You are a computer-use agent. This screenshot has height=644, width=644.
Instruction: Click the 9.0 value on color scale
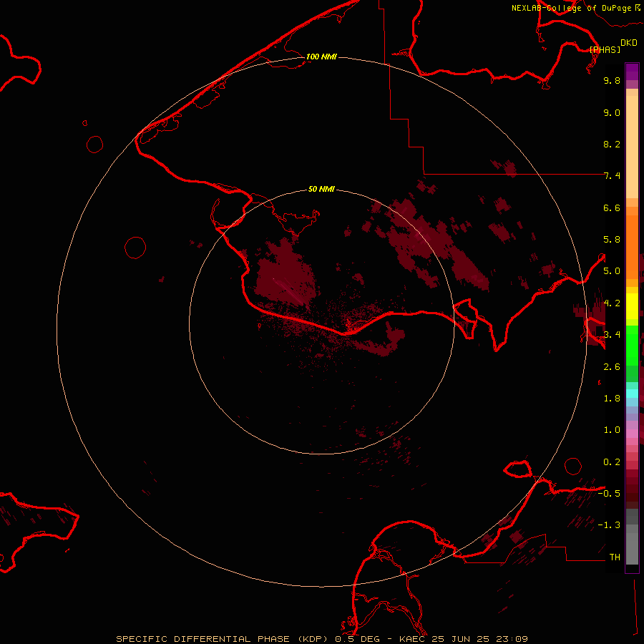[x=612, y=112]
